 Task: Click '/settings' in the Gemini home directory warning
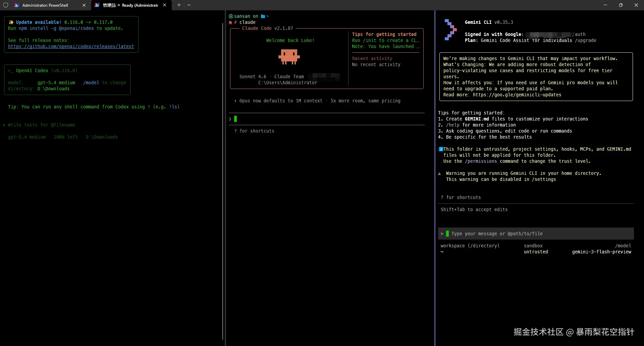(x=544, y=179)
